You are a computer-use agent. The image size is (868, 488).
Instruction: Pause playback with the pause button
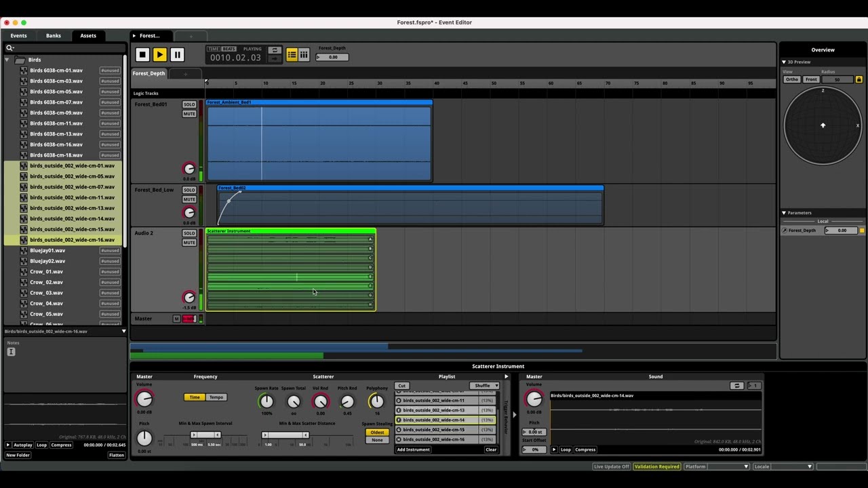pyautogui.click(x=177, y=55)
